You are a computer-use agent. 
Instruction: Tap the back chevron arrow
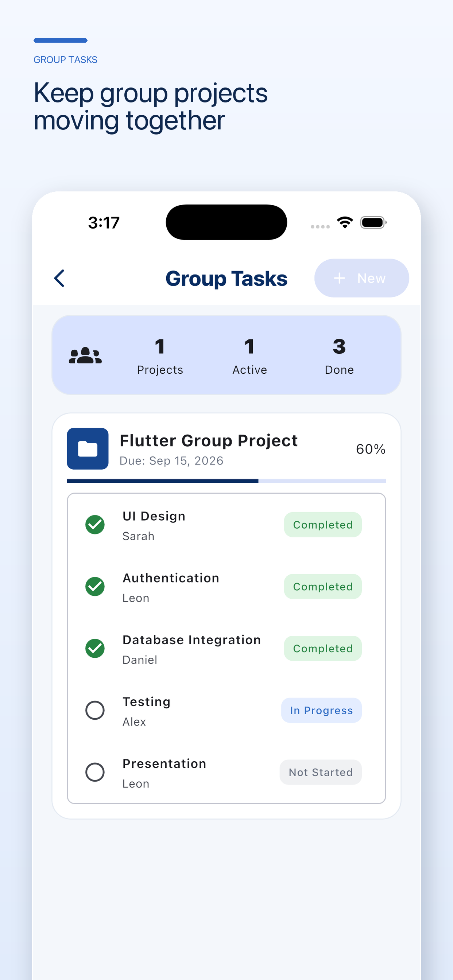coord(59,278)
